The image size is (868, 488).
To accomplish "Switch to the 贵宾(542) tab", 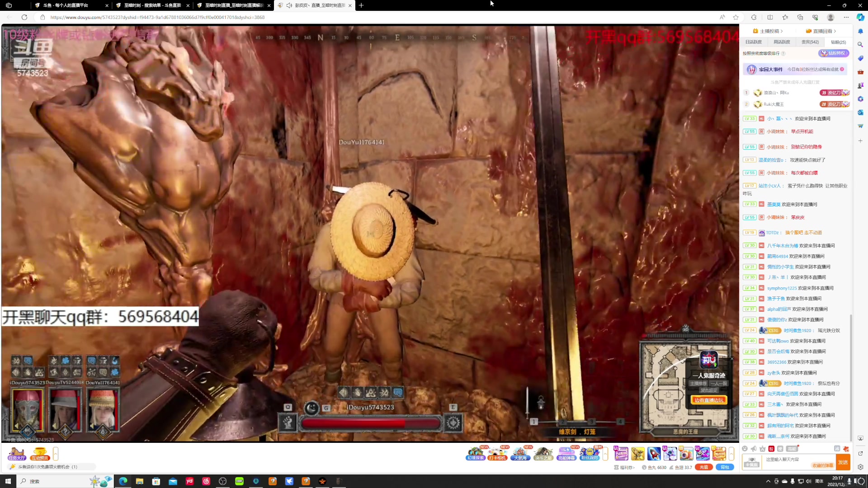I will 810,42.
